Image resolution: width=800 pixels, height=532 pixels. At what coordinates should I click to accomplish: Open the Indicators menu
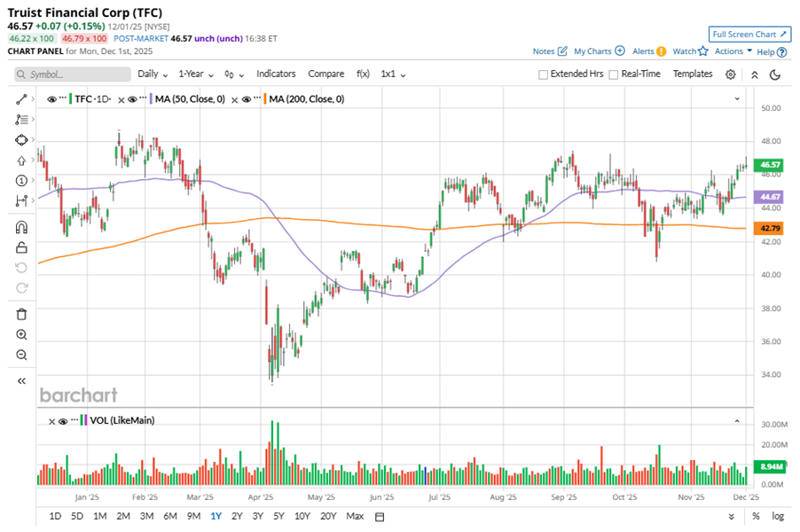[276, 74]
